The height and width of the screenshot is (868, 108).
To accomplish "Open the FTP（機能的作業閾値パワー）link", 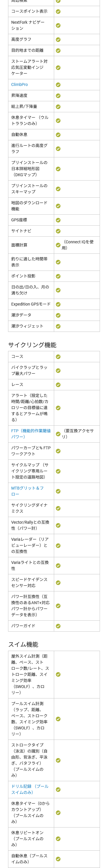I will click(x=31, y=434).
